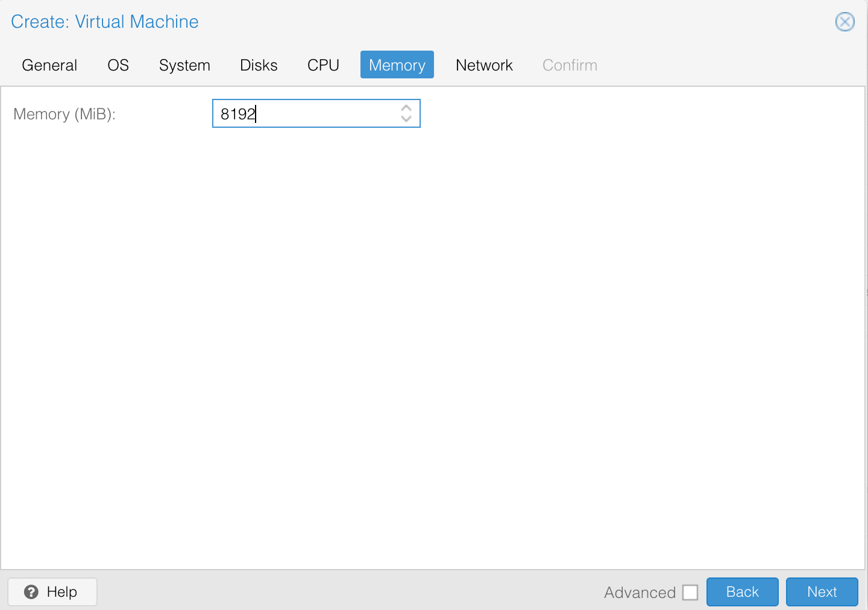
Task: Select the System tab
Action: click(184, 64)
